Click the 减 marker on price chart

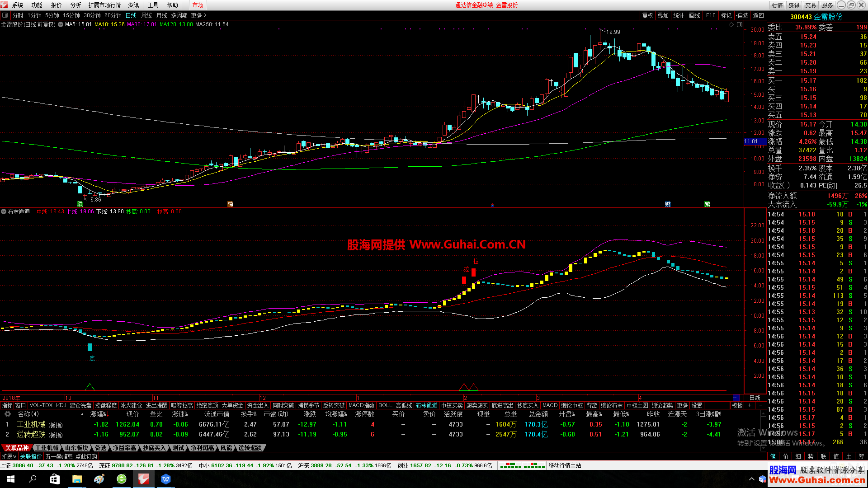[707, 204]
